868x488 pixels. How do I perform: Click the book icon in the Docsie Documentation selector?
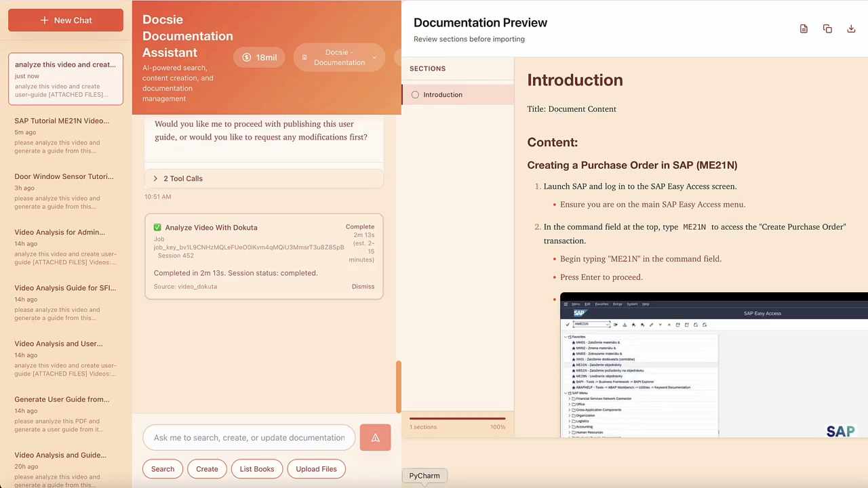[x=304, y=57]
